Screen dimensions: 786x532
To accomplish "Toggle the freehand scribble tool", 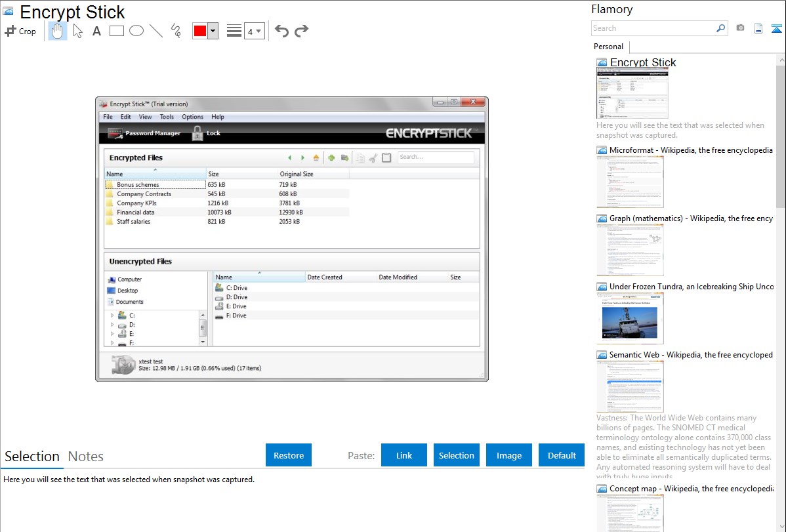I will [176, 31].
